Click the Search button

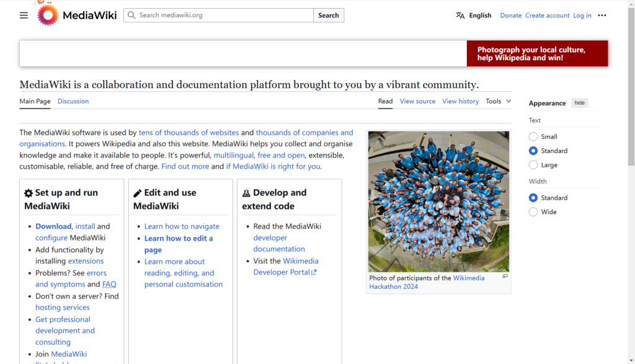(328, 16)
